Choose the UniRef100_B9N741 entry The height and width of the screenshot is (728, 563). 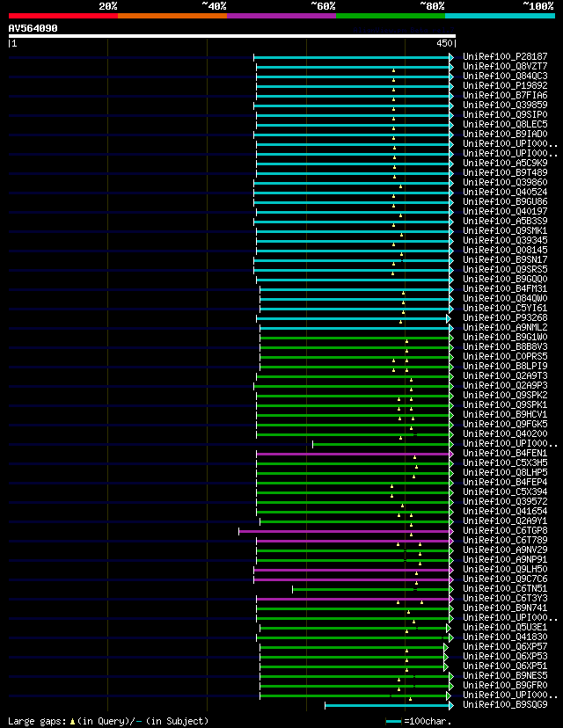[505, 608]
